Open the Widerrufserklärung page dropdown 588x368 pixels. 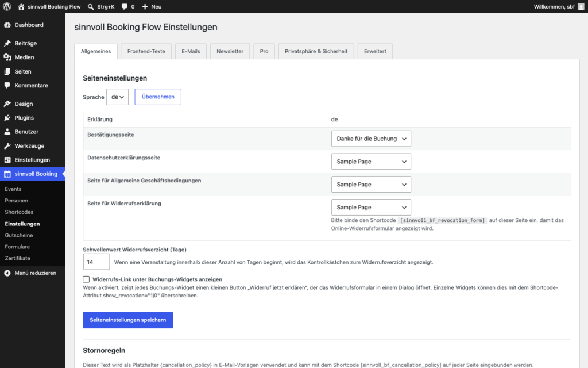371,207
